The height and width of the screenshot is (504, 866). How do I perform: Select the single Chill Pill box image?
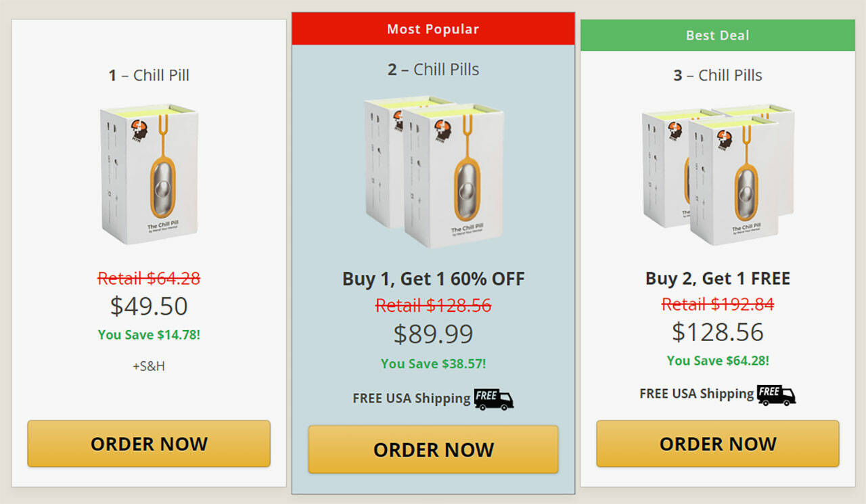[x=150, y=174]
